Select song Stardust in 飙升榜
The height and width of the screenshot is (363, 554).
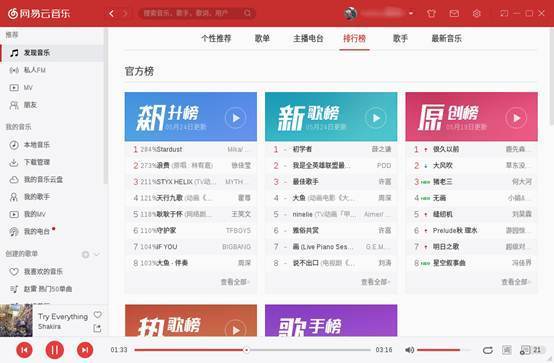(191, 149)
